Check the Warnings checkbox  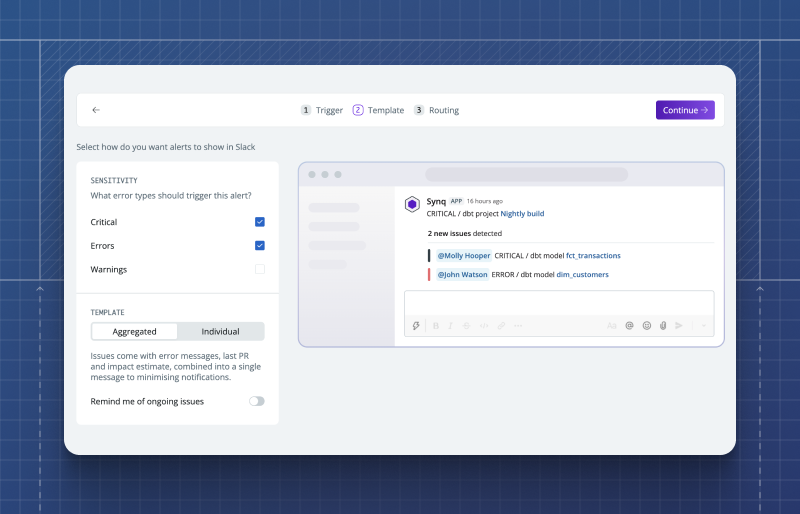coord(260,269)
